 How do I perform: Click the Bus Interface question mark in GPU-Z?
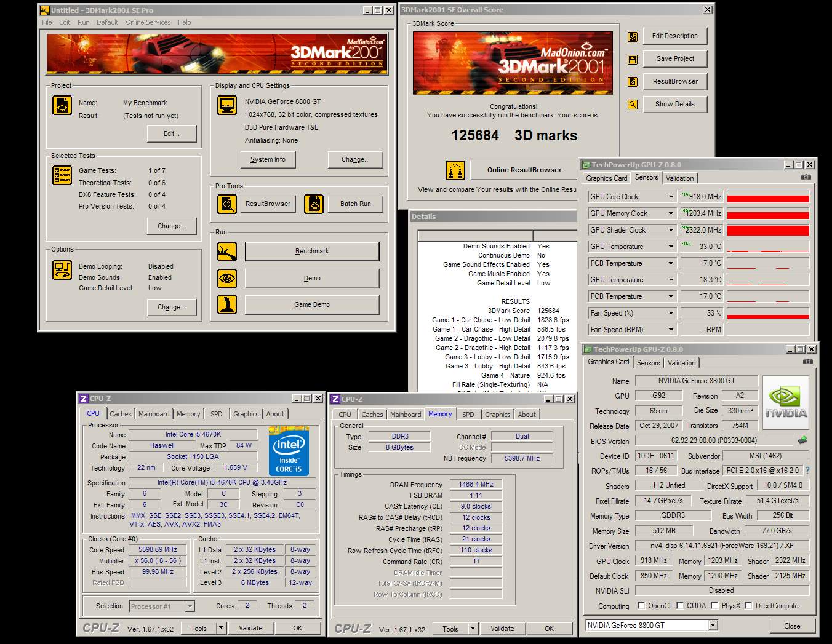tap(807, 471)
